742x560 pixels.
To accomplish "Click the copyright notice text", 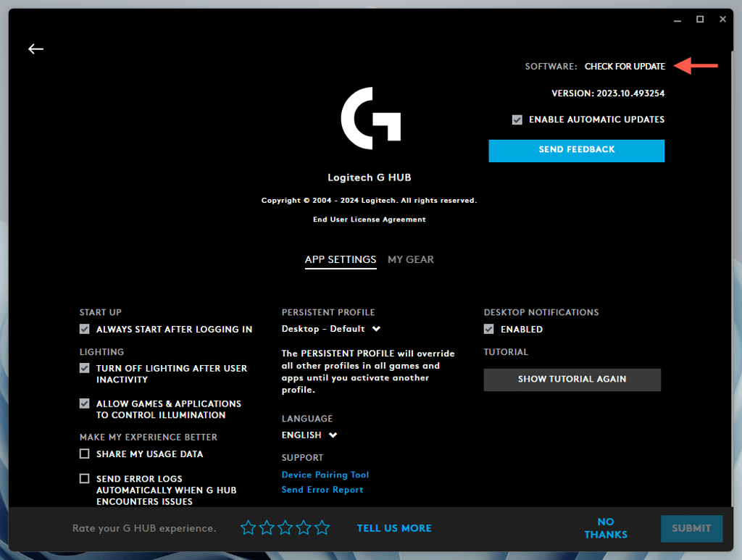I will point(369,201).
